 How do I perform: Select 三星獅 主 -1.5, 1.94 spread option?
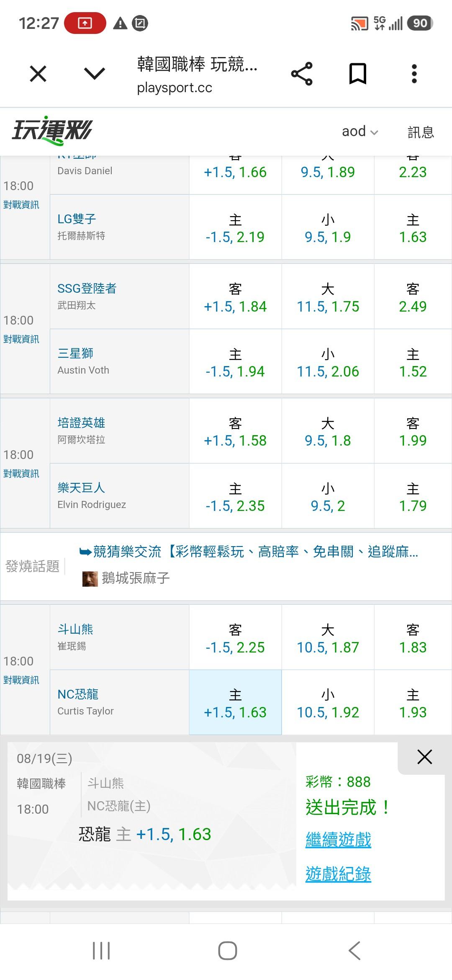235,361
